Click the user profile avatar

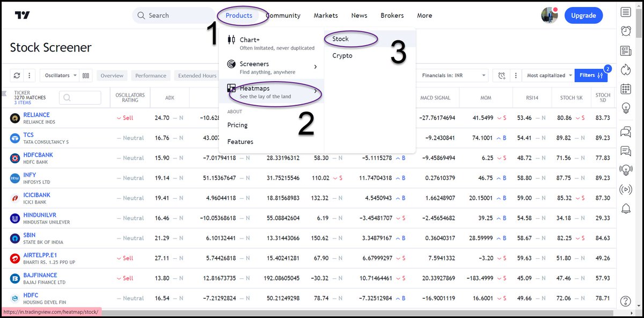[x=550, y=16]
